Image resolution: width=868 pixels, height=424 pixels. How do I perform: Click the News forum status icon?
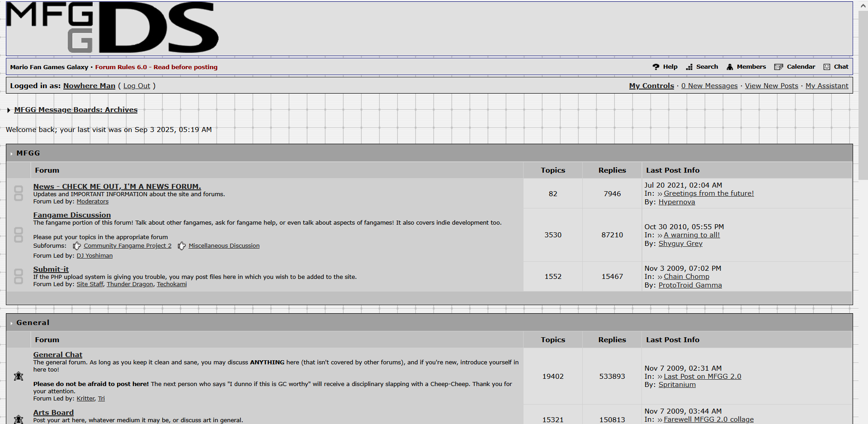click(19, 193)
